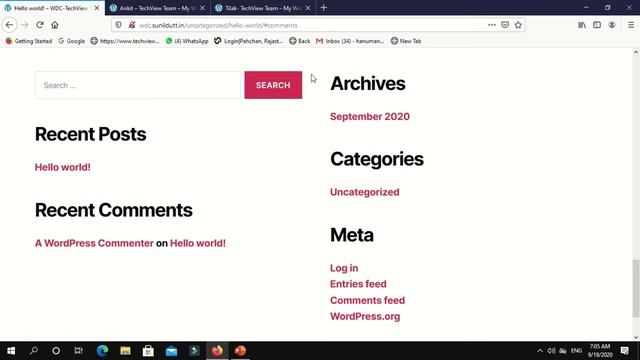Image resolution: width=640 pixels, height=360 pixels.
Task: Reload the current page
Action: 40,25
